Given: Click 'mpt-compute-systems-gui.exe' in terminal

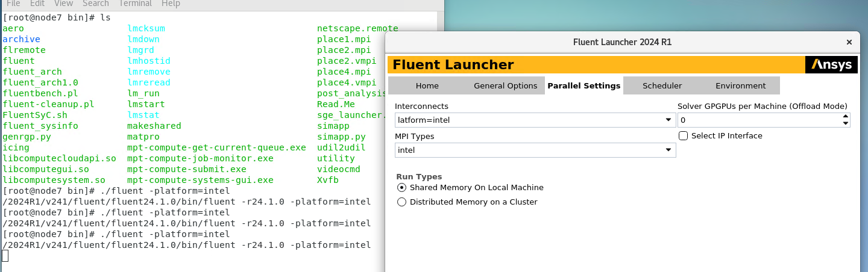Looking at the screenshot, I should click(201, 180).
